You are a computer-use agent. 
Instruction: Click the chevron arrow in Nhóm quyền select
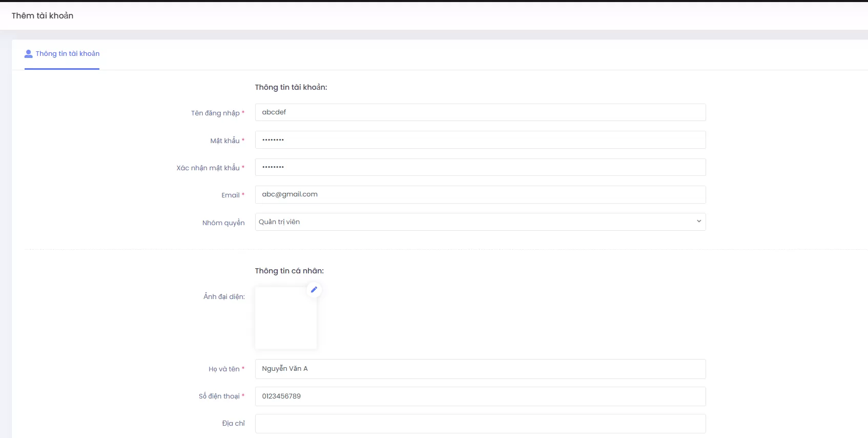coord(698,222)
